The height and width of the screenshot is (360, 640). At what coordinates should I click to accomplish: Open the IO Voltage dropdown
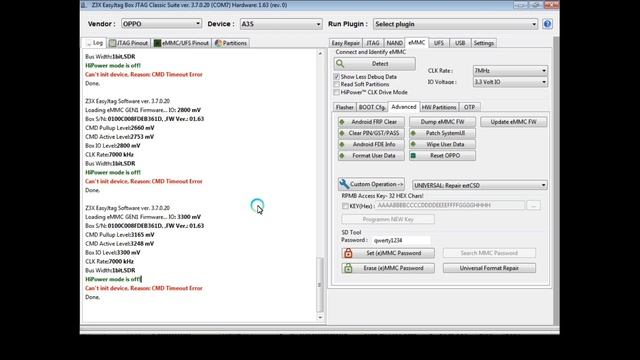point(510,82)
